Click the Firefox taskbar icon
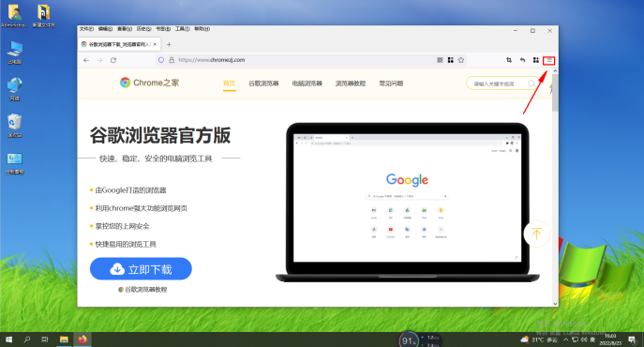Image resolution: width=644 pixels, height=347 pixels. coord(82,339)
